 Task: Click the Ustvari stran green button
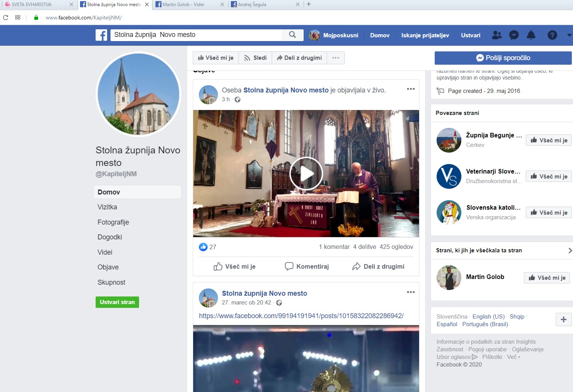coord(117,302)
